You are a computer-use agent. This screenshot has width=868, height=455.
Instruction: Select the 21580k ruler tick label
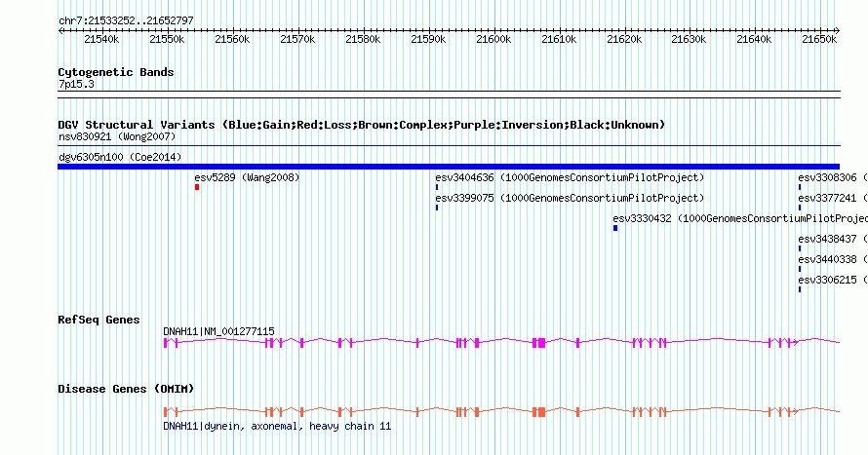(363, 39)
